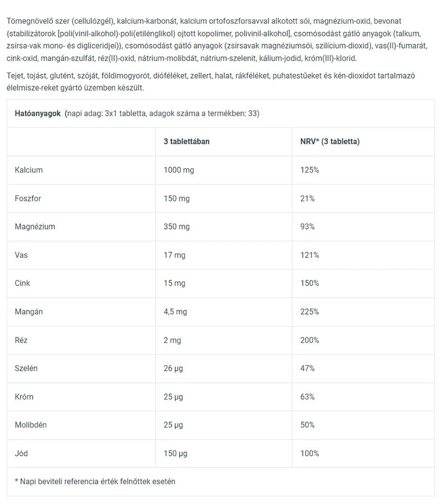Click the 150 µg Jód amount
The height and width of the screenshot is (504, 443).
click(176, 453)
